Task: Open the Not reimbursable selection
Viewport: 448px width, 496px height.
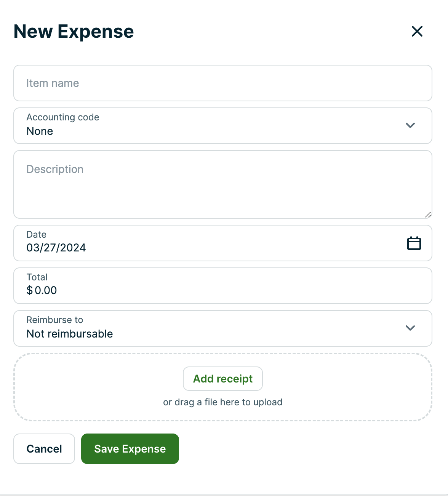Action: pyautogui.click(x=70, y=334)
